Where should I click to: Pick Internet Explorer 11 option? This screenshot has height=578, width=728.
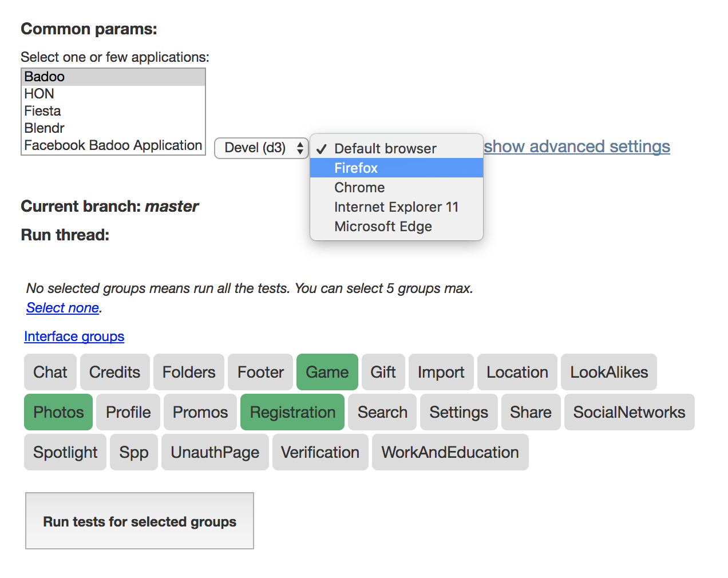396,207
